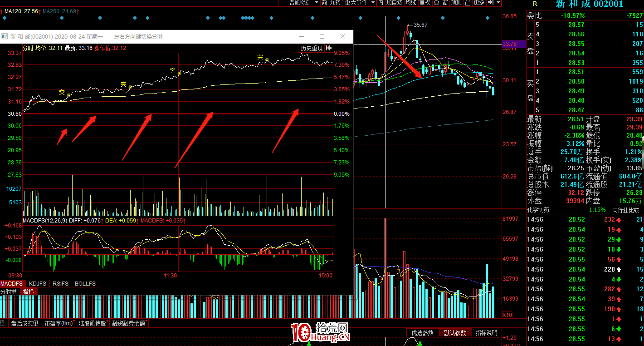Click the trade row with volume 228

[x=585, y=269]
